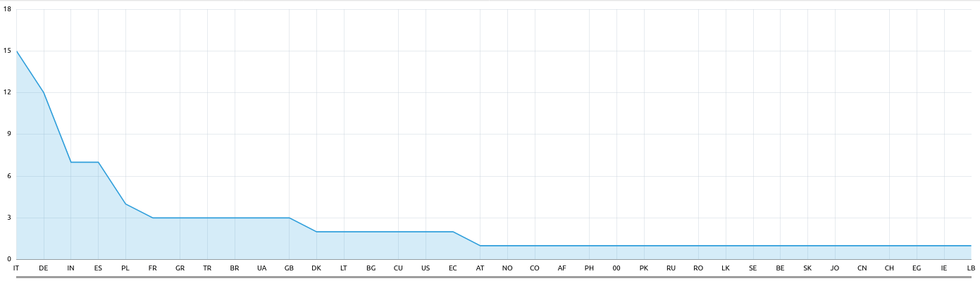980x281 pixels.
Task: Click the IN country axis label
Action: (70, 268)
